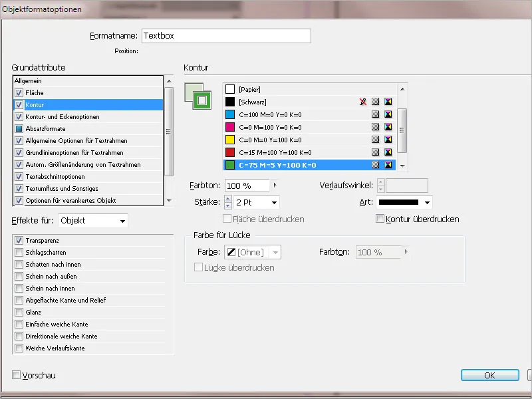Screen dimensions: 532x399
Task: Enable the Vorschau preview checkbox
Action: [16, 375]
